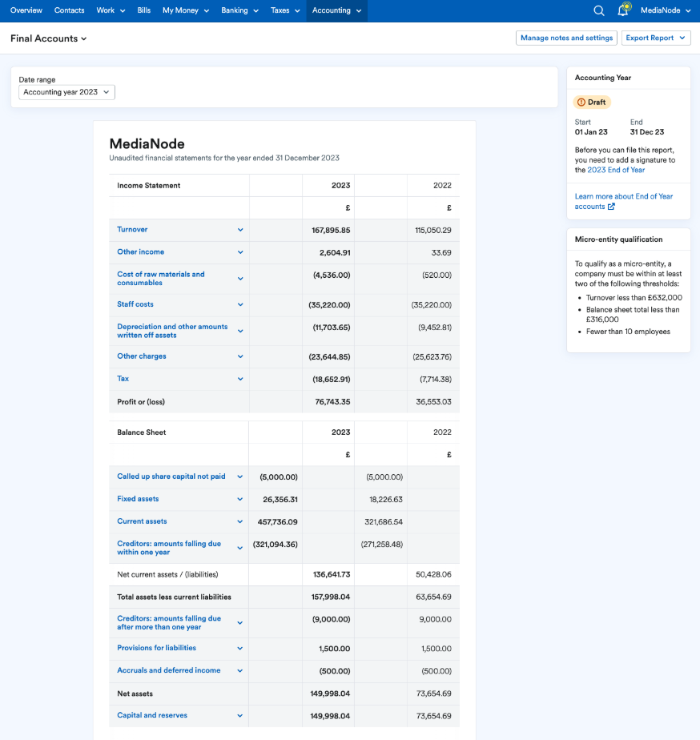The image size is (700, 740).
Task: Expand the Staff costs row chevron
Action: click(x=240, y=304)
